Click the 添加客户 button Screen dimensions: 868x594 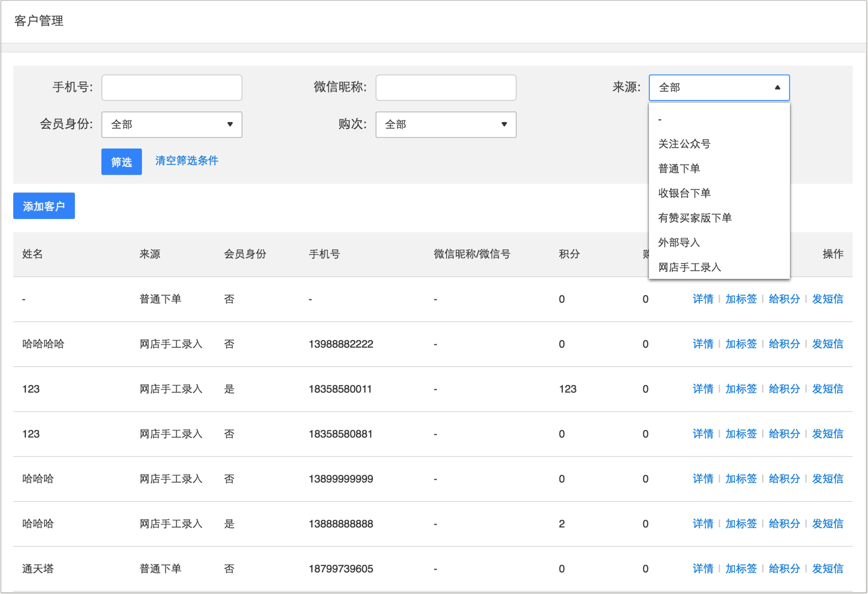(44, 206)
